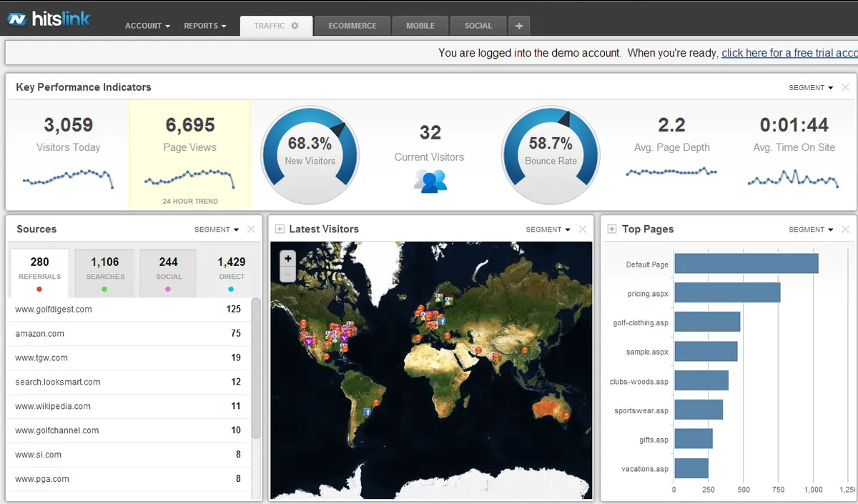858x504 pixels.
Task: Click the gear icon on the Traffic tab
Action: click(x=295, y=26)
